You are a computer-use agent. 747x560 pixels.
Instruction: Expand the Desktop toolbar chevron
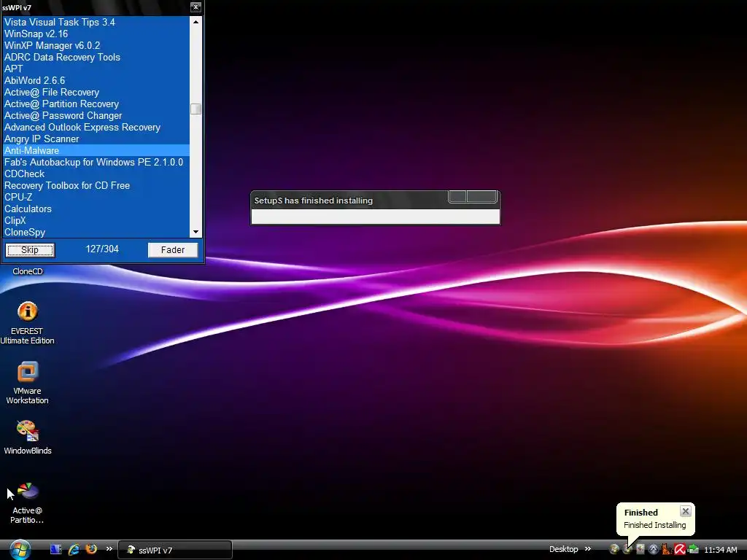coord(588,549)
